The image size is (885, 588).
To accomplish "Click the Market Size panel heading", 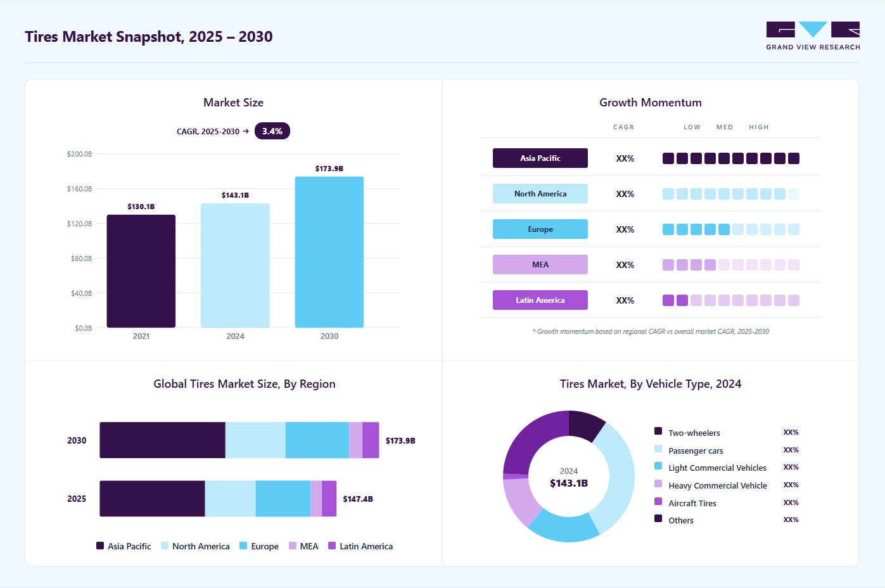I will click(233, 103).
